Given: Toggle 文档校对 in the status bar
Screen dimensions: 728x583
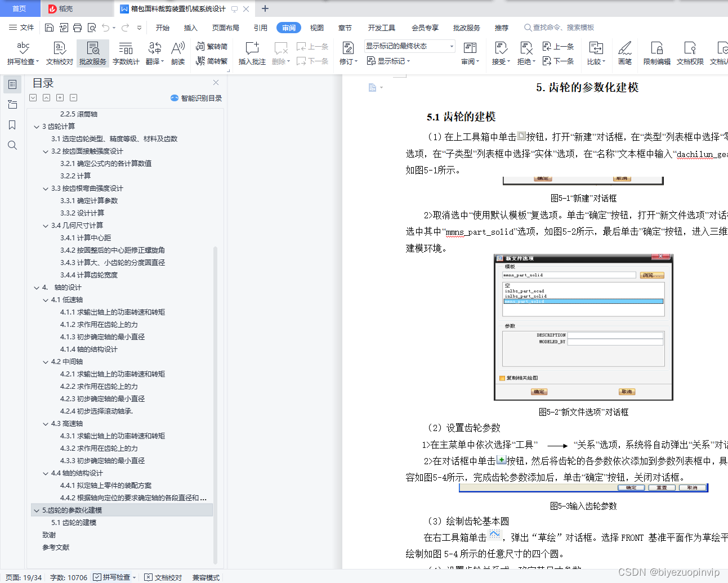Looking at the screenshot, I should point(163,577).
